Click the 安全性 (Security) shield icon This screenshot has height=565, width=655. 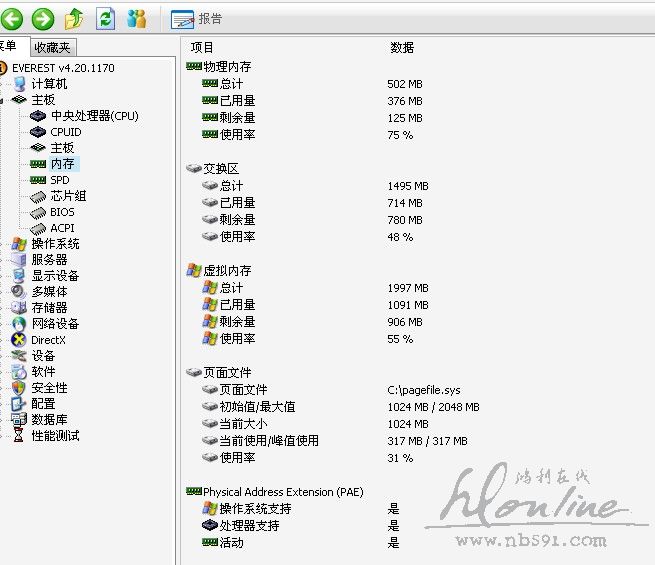(18, 388)
